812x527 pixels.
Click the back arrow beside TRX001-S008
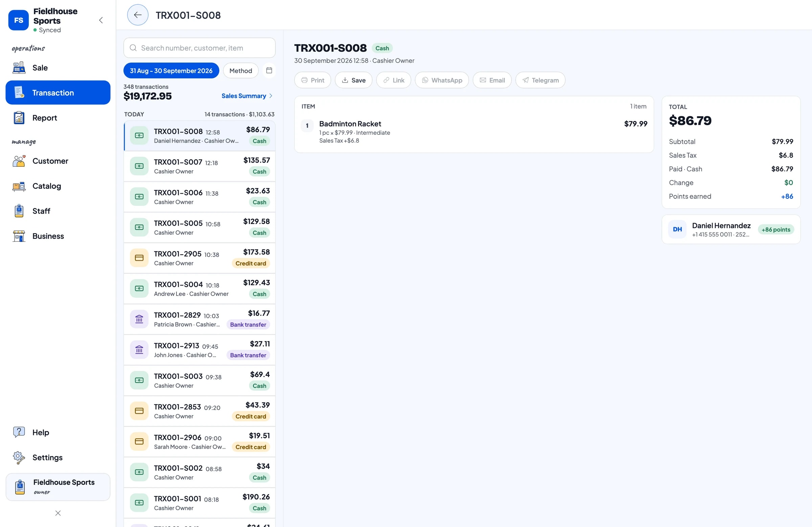coord(137,15)
